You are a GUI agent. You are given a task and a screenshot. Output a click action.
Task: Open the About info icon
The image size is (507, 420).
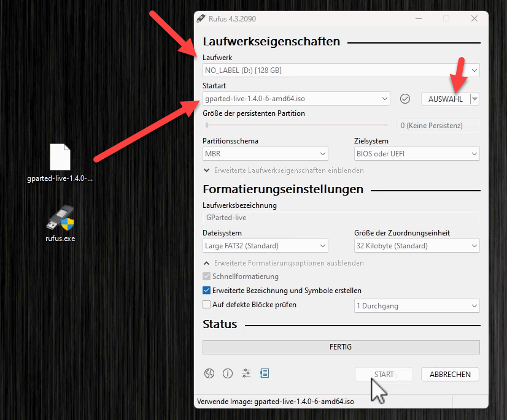pyautogui.click(x=228, y=373)
